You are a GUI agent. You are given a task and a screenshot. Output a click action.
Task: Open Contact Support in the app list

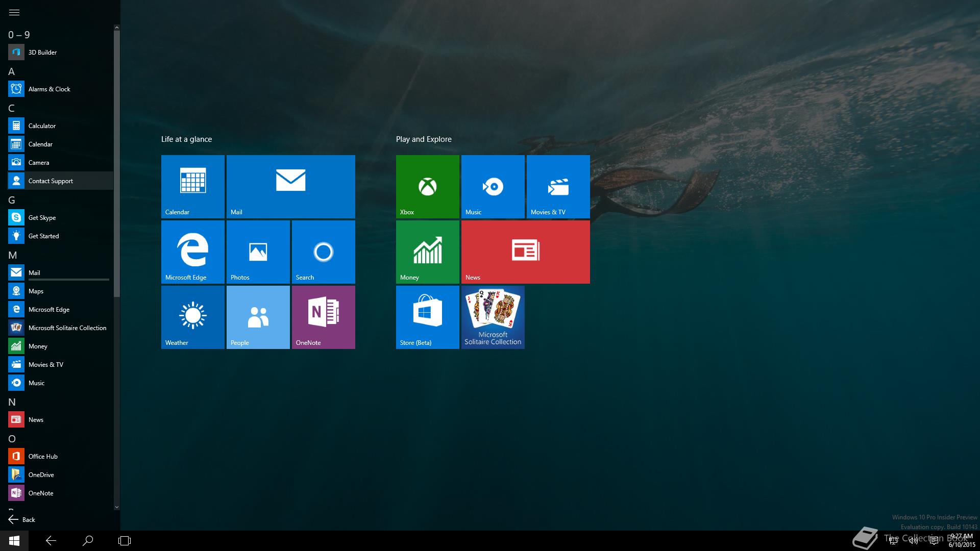tap(60, 181)
